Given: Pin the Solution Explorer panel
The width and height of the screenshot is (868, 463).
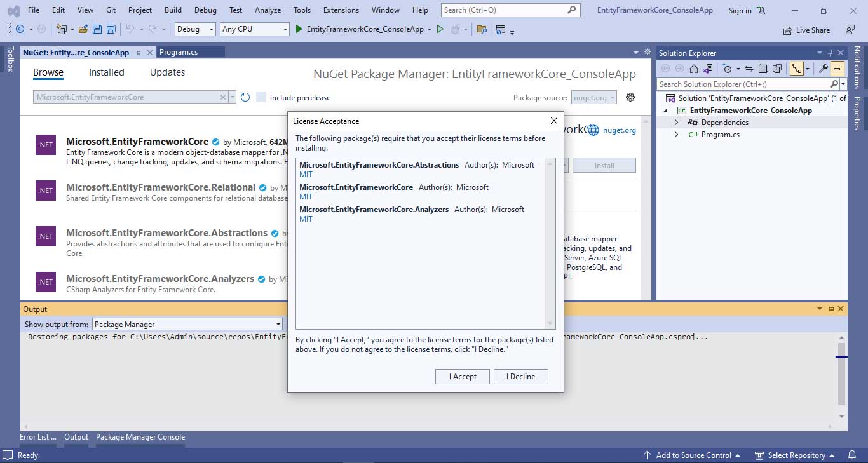Looking at the screenshot, I should point(831,52).
